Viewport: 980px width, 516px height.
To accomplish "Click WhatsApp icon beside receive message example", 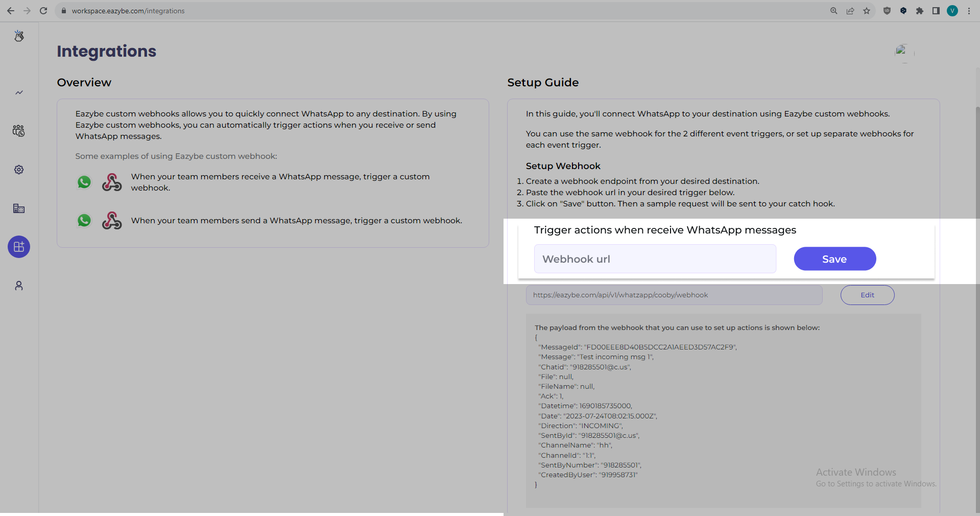I will click(84, 182).
